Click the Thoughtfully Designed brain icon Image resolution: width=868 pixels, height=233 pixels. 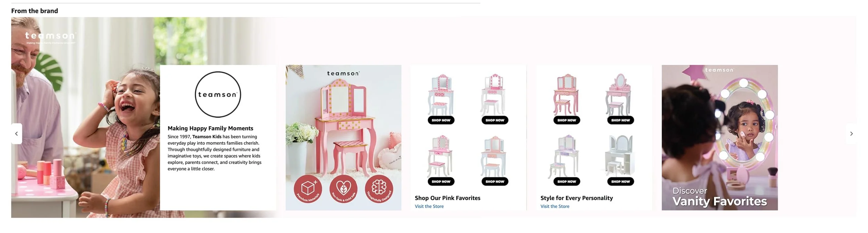pyautogui.click(x=379, y=189)
